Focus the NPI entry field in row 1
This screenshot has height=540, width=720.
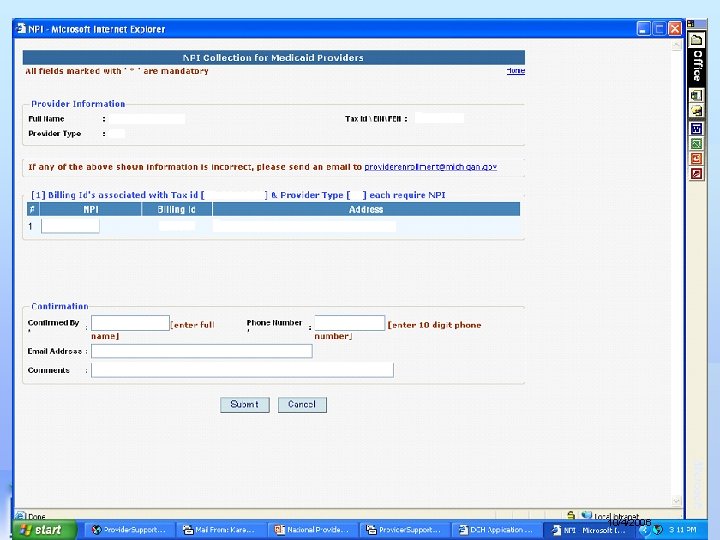70,226
